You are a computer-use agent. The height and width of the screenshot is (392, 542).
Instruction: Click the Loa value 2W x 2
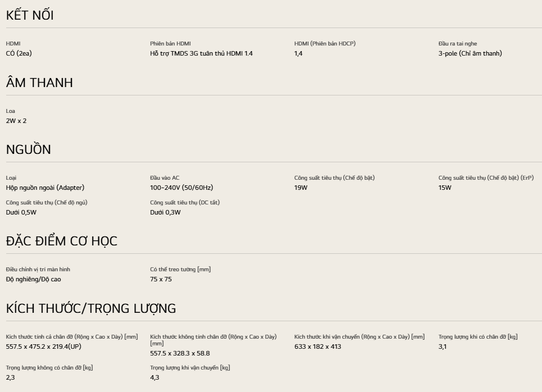(16, 121)
